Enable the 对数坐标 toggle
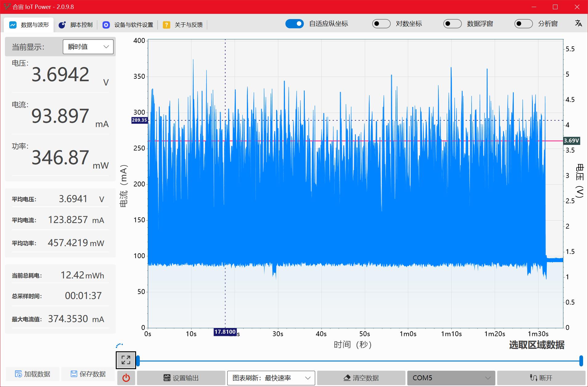588x387 pixels. click(x=381, y=24)
